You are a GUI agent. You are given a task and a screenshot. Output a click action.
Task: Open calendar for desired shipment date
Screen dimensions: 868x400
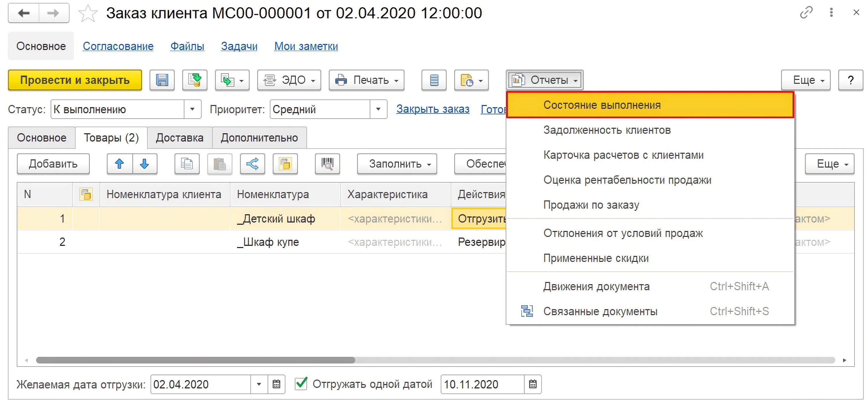pos(276,384)
